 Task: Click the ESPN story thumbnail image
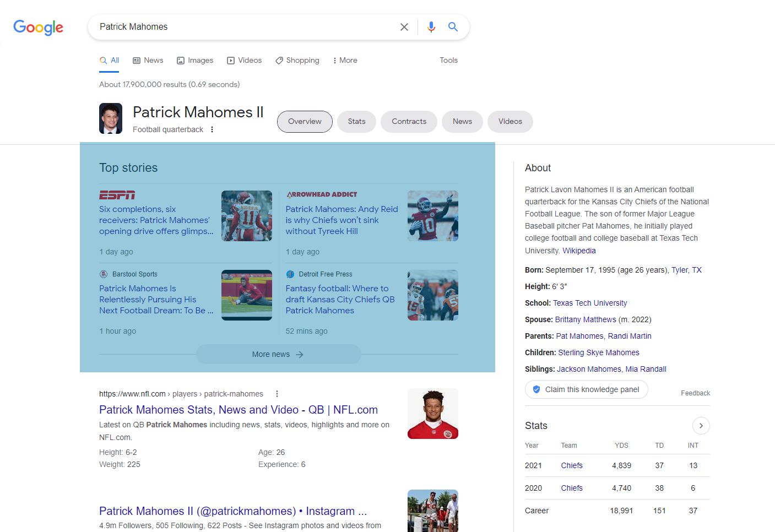point(246,216)
